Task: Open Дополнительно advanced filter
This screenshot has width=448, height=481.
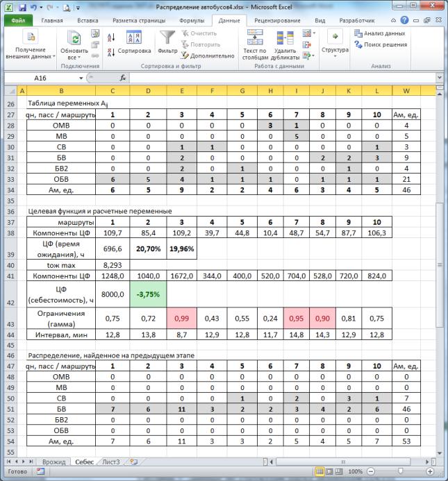Action: point(208,56)
